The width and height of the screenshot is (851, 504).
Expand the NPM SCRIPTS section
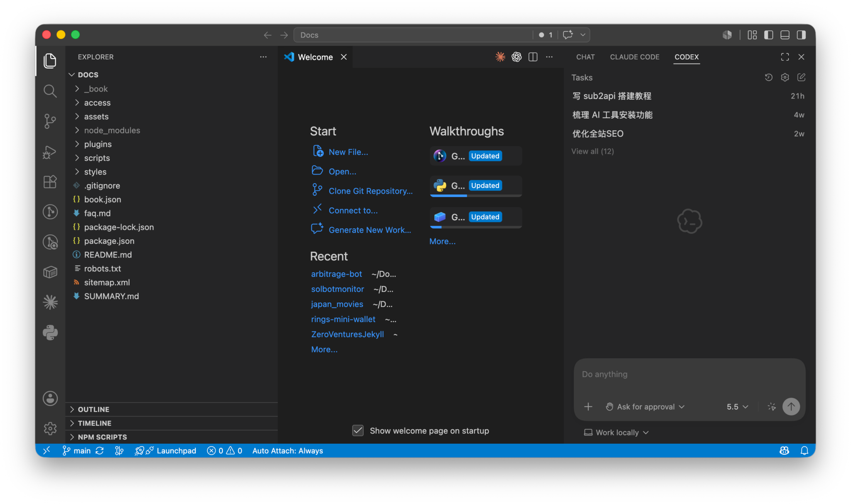pyautogui.click(x=102, y=437)
